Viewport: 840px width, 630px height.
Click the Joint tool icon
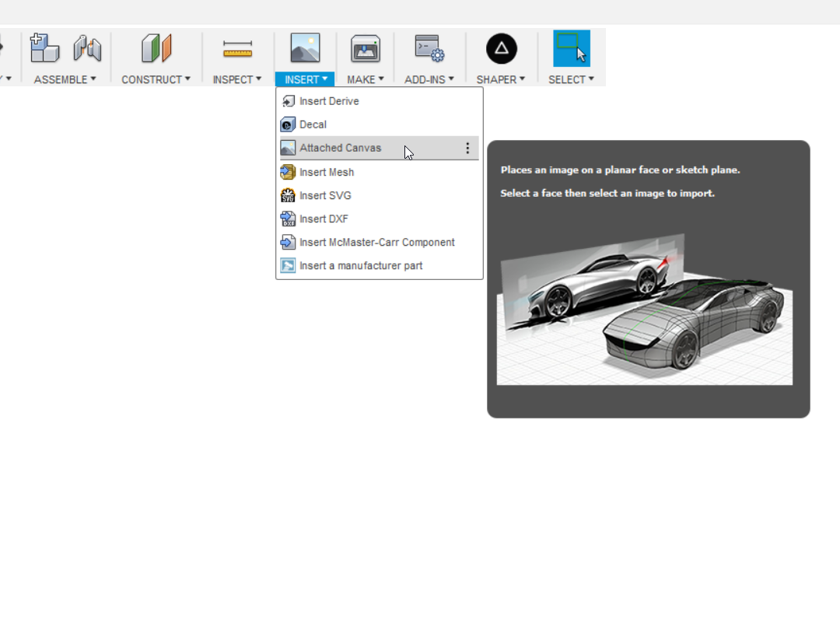[87, 48]
